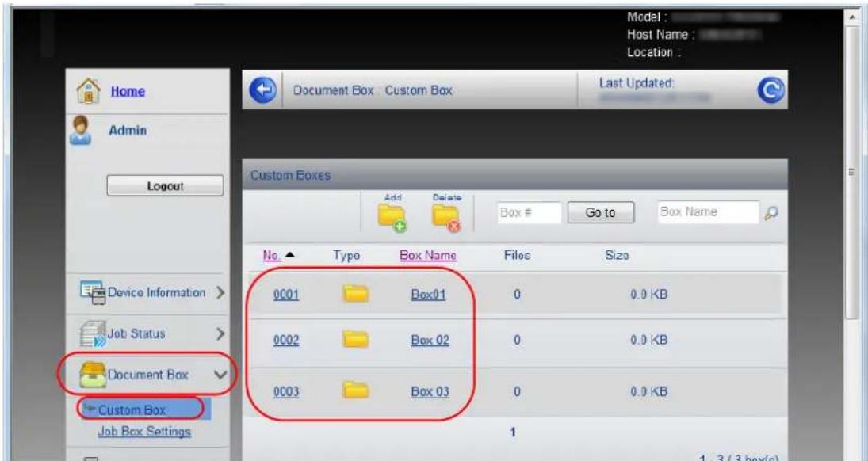The height and width of the screenshot is (461, 868).
Task: Click the magnifier search icon
Action: pos(771,212)
